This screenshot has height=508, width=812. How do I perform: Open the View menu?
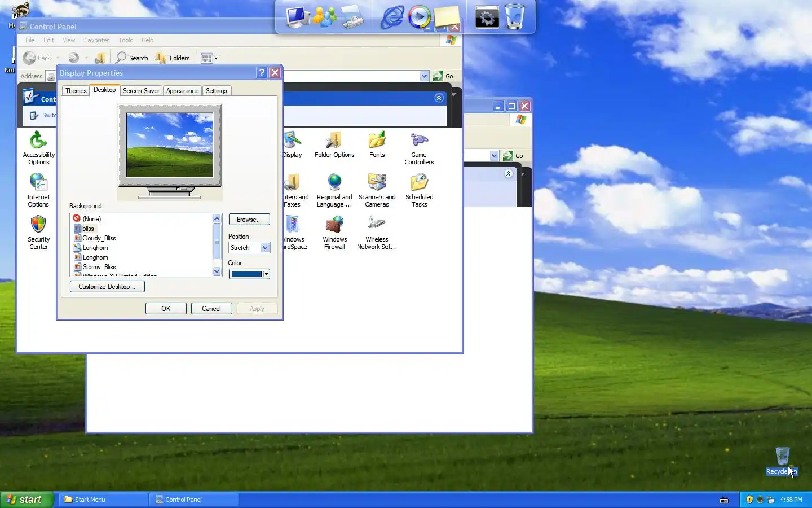point(69,40)
